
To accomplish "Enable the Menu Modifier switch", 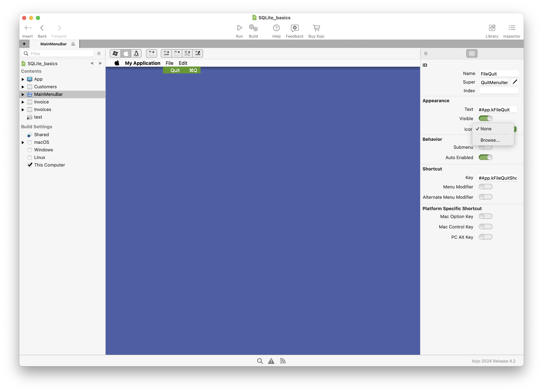I will tap(485, 187).
